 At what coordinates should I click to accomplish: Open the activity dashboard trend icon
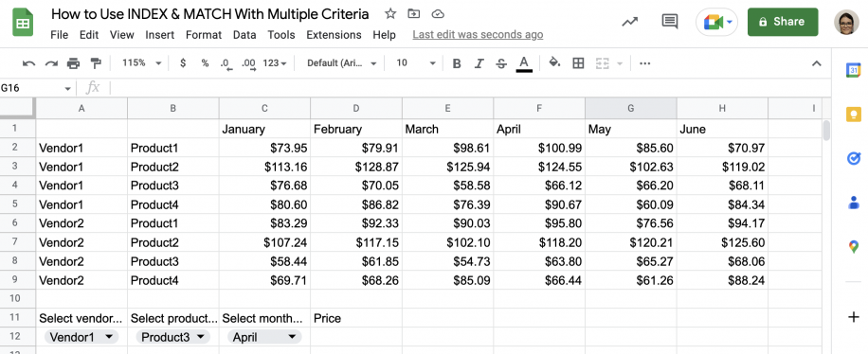click(x=629, y=22)
